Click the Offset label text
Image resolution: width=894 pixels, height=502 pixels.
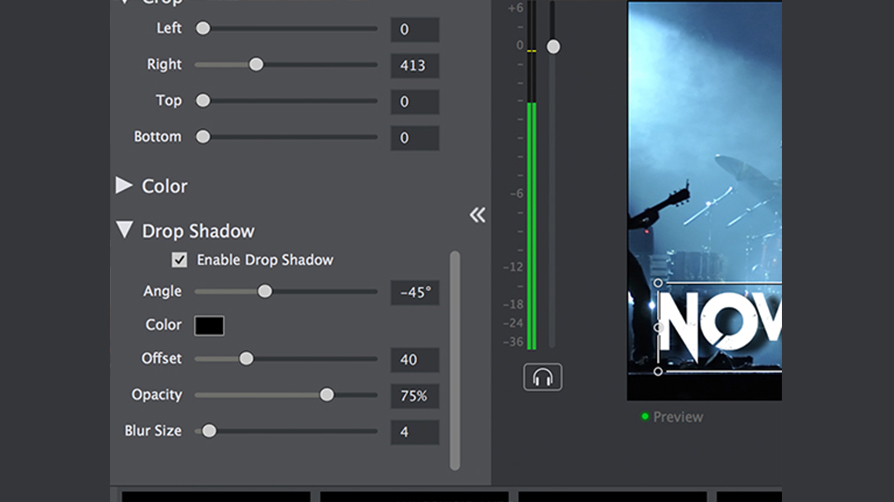click(x=162, y=358)
